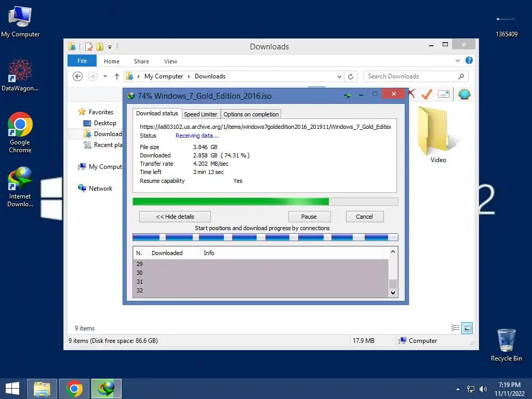Viewport: 532px width, 399px height.
Task: Open File Explorer from the taskbar
Action: pyautogui.click(x=42, y=389)
